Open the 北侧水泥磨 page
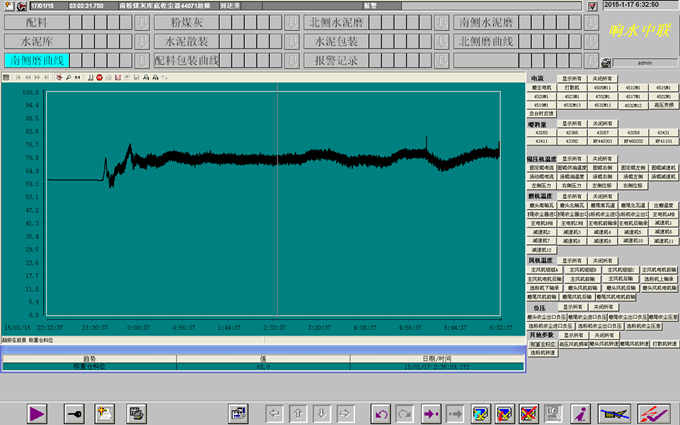The height and width of the screenshot is (425, 680). 338,22
